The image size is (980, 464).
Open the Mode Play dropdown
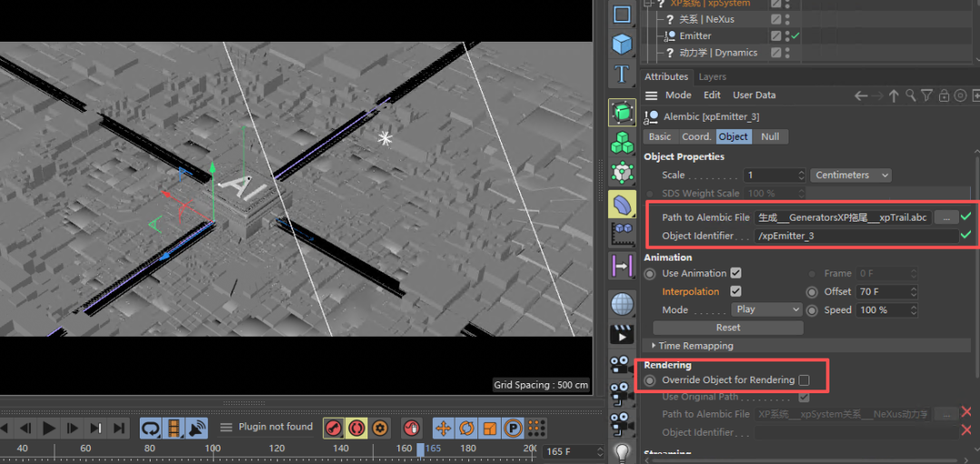[767, 310]
